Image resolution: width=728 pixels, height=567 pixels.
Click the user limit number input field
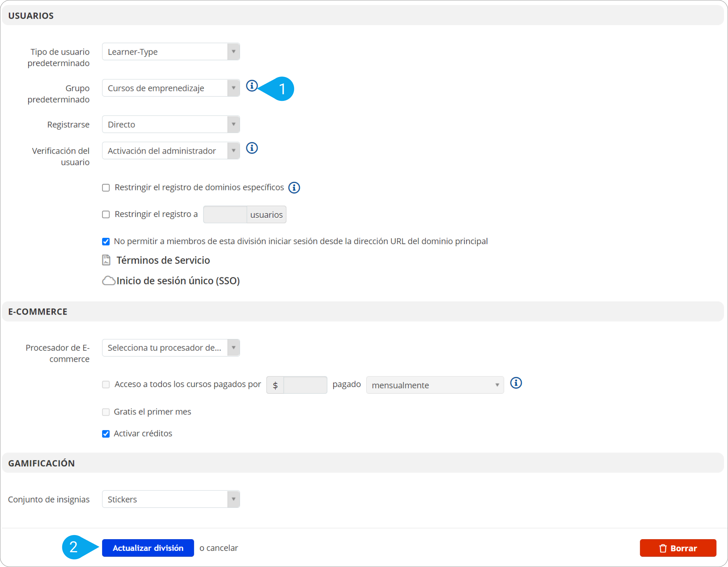225,214
